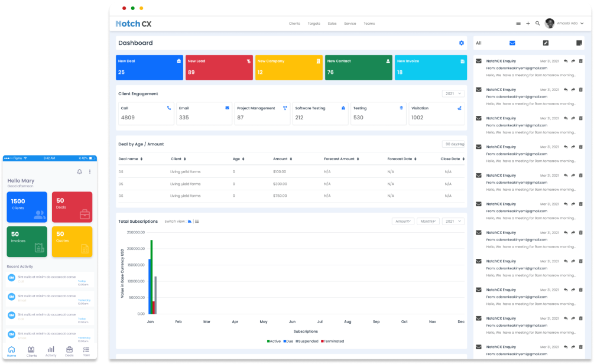Select the mail filter icon in inbox panel

pos(512,43)
